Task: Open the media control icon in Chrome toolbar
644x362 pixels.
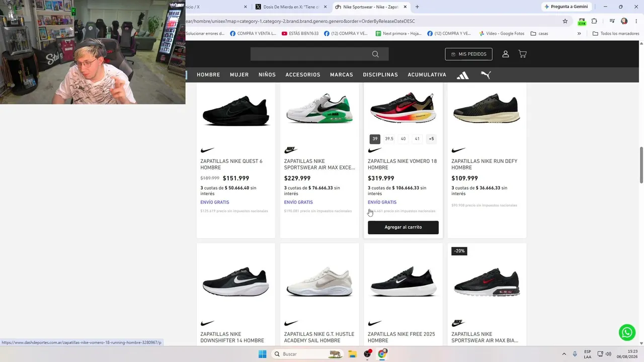Action: pyautogui.click(x=612, y=21)
